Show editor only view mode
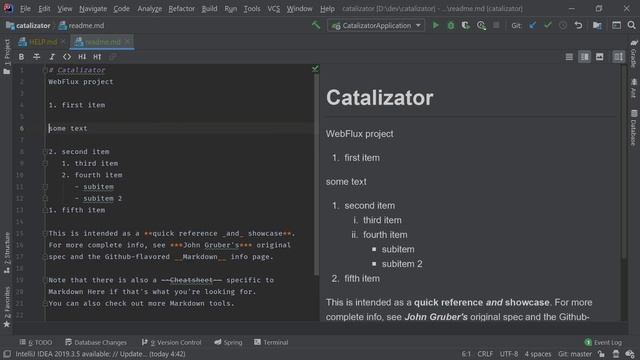The width and height of the screenshot is (640, 360). pos(569,57)
